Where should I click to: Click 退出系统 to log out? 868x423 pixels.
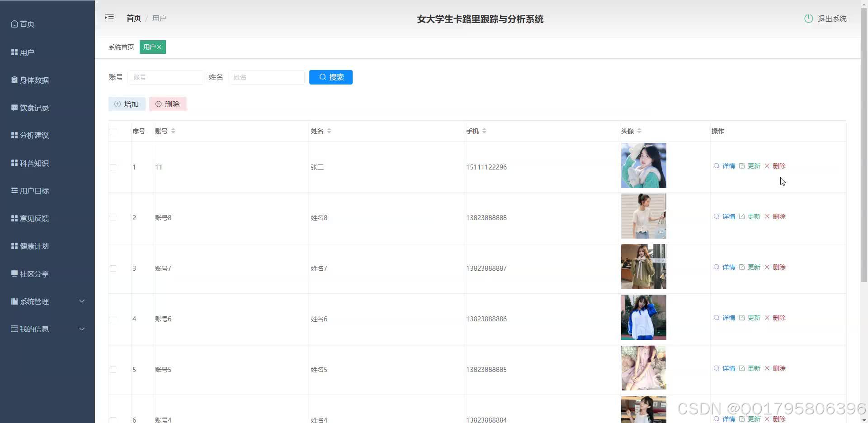pos(832,19)
